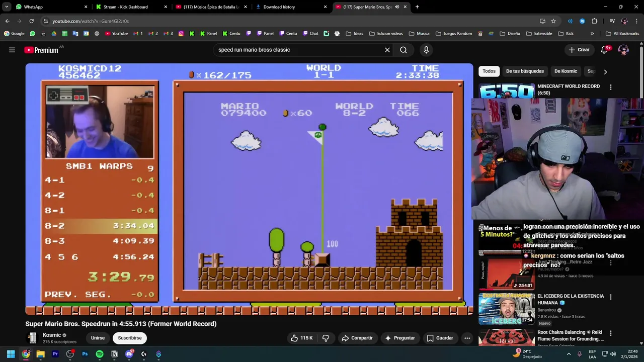The width and height of the screenshot is (644, 362).
Task: Click the youtube.com address bar URL
Action: tap(91, 21)
